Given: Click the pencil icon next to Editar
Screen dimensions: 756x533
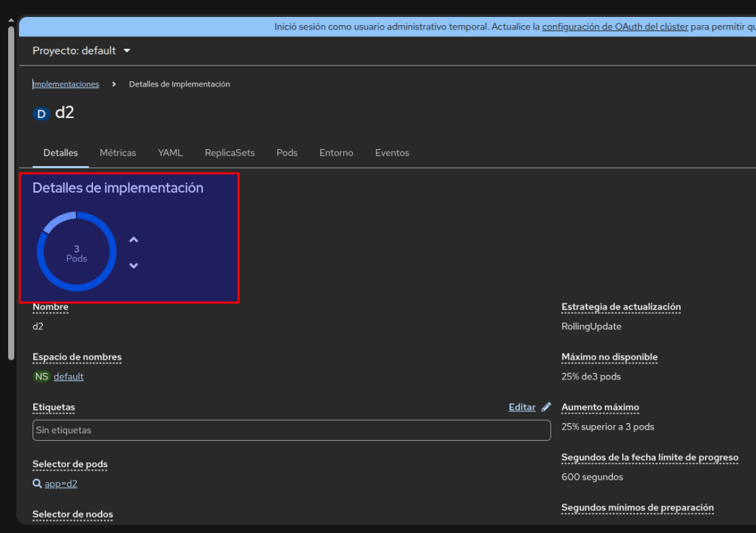Looking at the screenshot, I should 546,407.
